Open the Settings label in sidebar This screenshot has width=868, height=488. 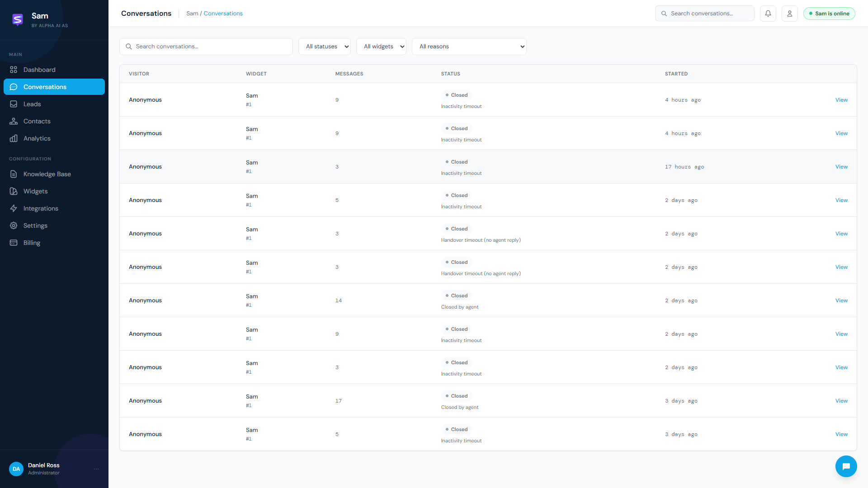click(x=35, y=225)
